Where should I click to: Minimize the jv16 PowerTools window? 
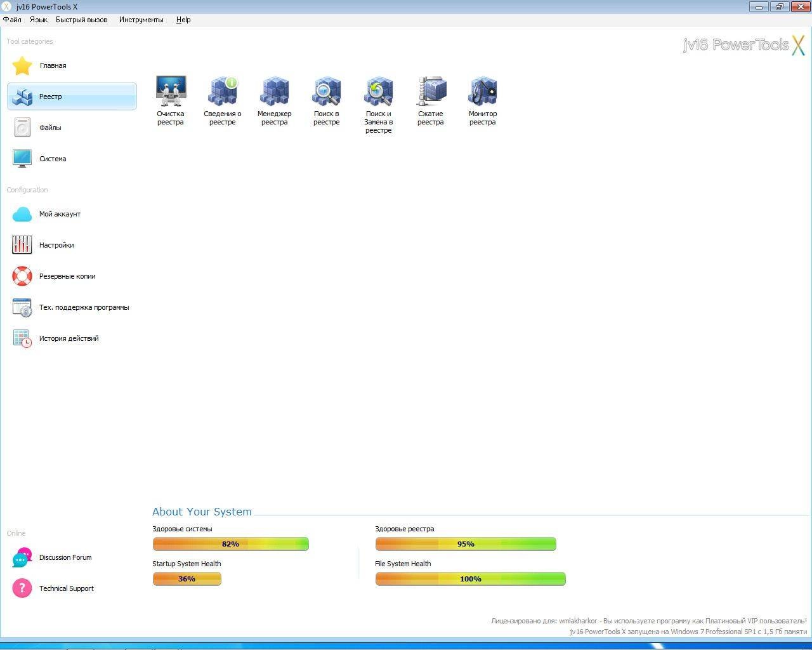(x=759, y=6)
